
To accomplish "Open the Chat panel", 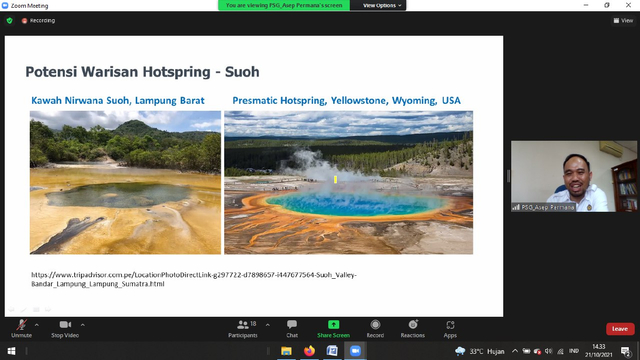I will coord(292,329).
